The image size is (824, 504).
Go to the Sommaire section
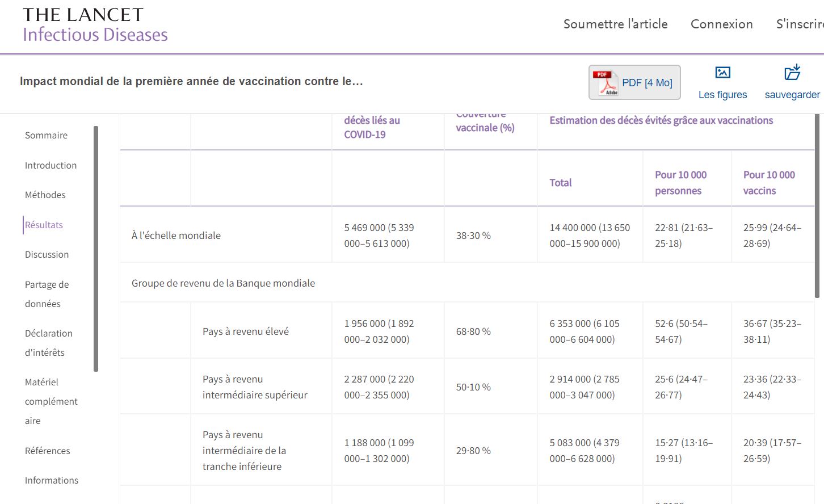click(46, 135)
